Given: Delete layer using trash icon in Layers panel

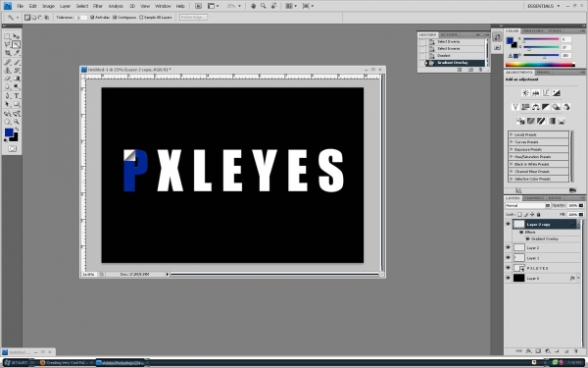Looking at the screenshot, I should 575,351.
